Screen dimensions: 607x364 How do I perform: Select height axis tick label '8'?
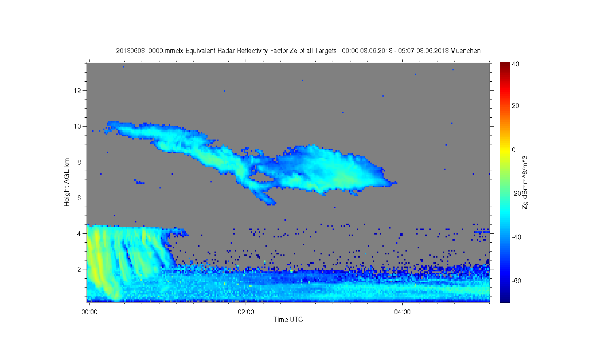click(80, 162)
